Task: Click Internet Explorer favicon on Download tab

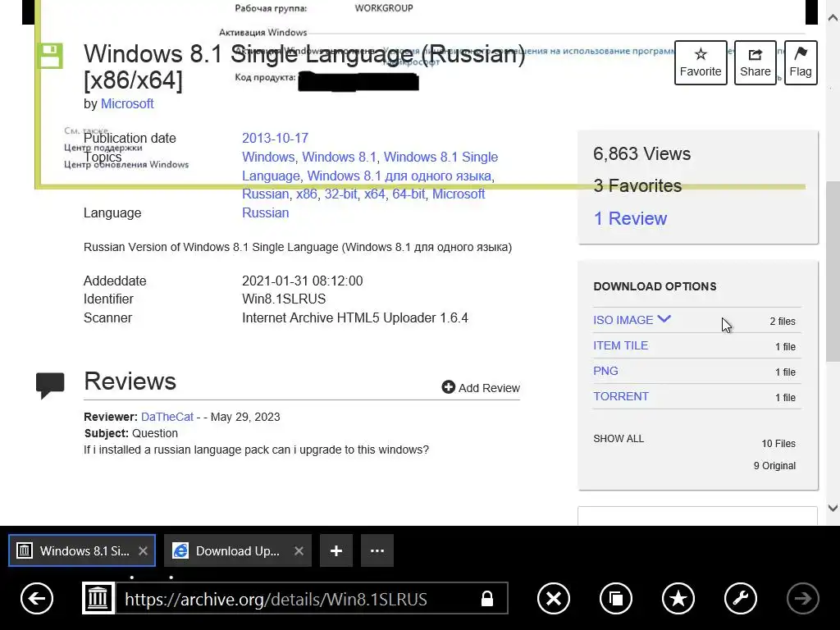Action: (180, 550)
